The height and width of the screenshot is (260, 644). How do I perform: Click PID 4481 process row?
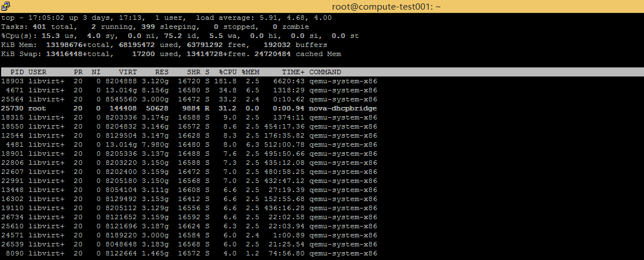tap(189, 144)
